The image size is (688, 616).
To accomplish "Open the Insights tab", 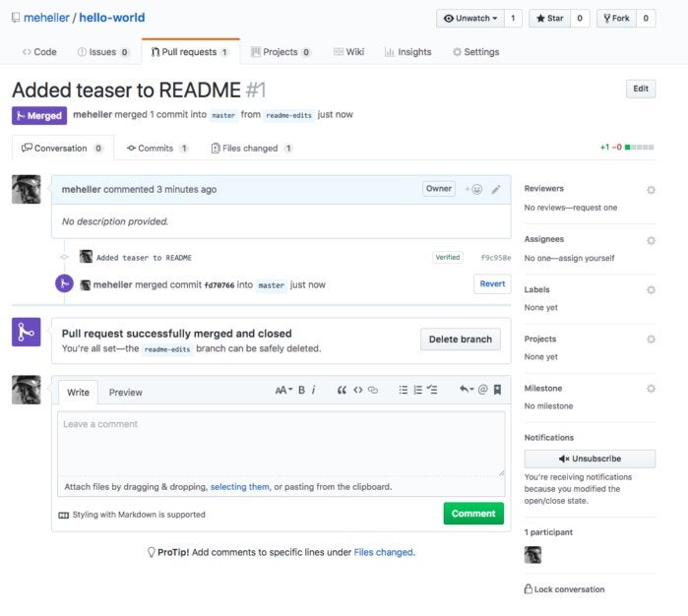I will tap(408, 52).
